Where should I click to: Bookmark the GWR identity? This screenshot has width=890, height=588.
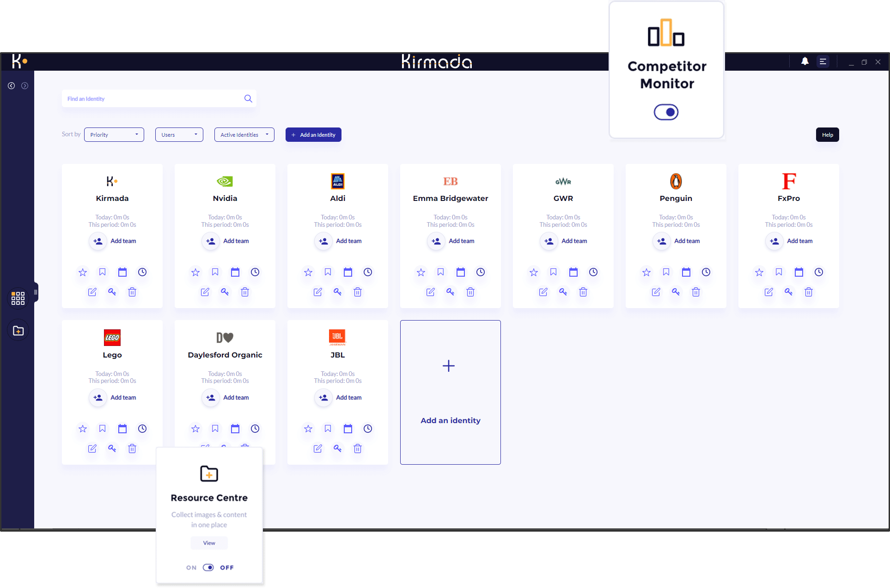tap(554, 272)
